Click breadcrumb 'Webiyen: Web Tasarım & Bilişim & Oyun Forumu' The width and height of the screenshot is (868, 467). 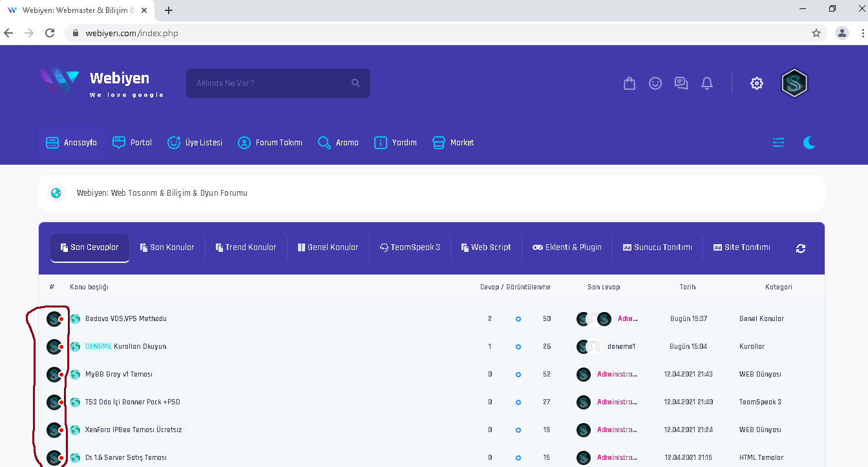click(x=162, y=193)
